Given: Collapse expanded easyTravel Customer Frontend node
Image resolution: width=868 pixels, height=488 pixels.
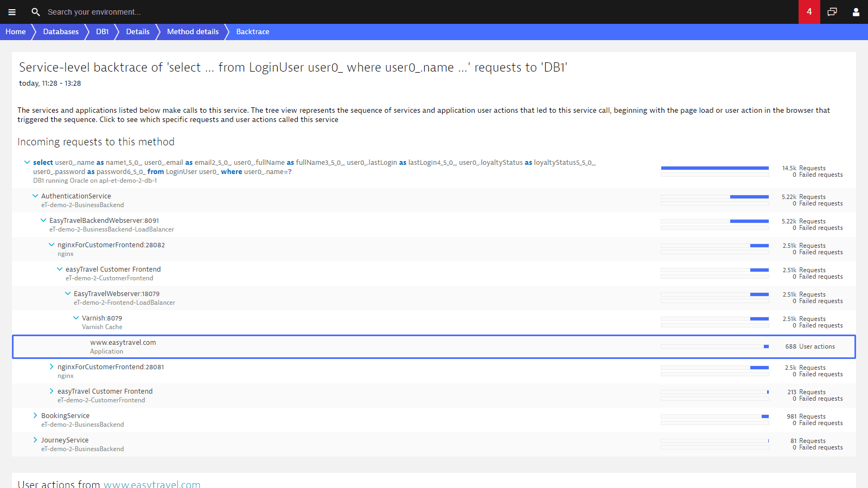Looking at the screenshot, I should tap(60, 269).
